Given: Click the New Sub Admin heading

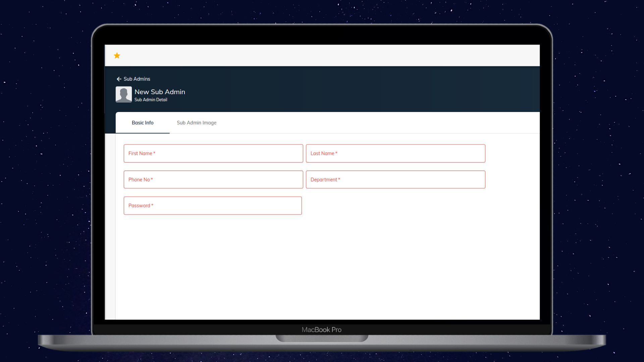Looking at the screenshot, I should click(x=160, y=92).
